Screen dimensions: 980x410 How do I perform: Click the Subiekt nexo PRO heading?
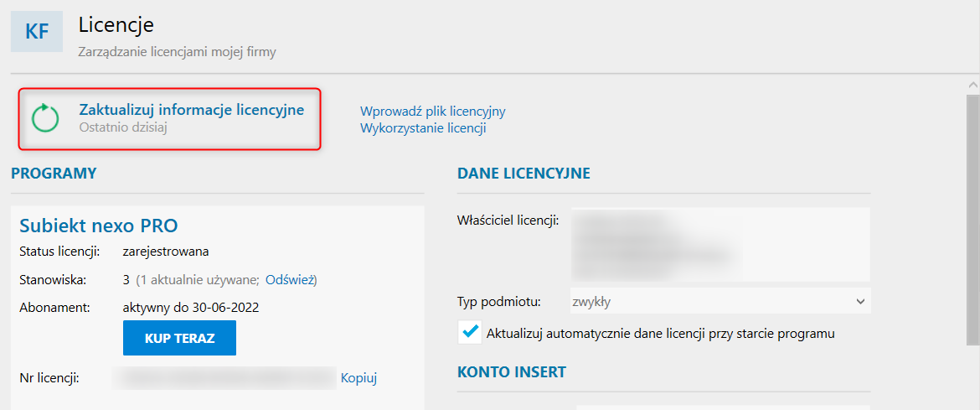coord(99,226)
